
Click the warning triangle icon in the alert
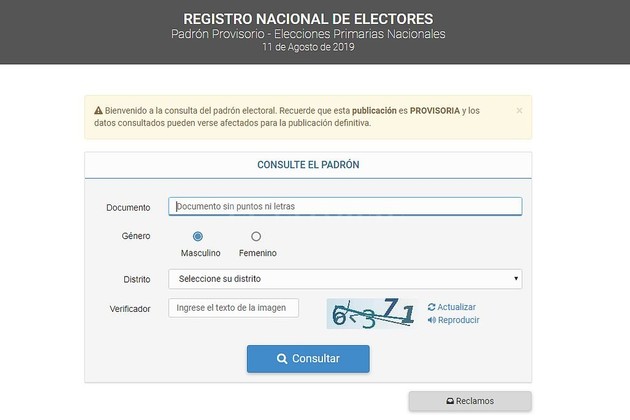(x=99, y=110)
